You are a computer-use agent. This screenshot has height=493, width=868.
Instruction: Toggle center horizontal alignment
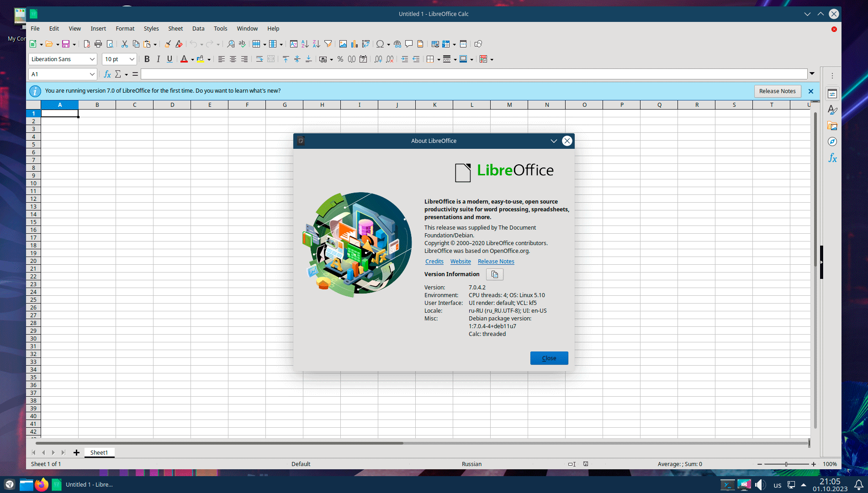(233, 59)
